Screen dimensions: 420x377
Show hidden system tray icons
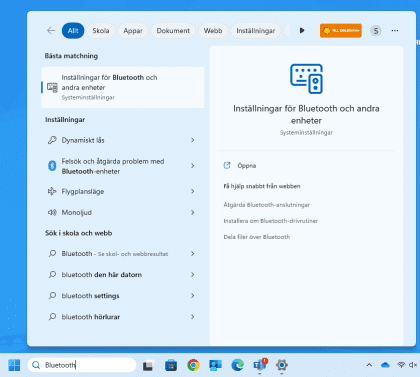pyautogui.click(x=369, y=365)
